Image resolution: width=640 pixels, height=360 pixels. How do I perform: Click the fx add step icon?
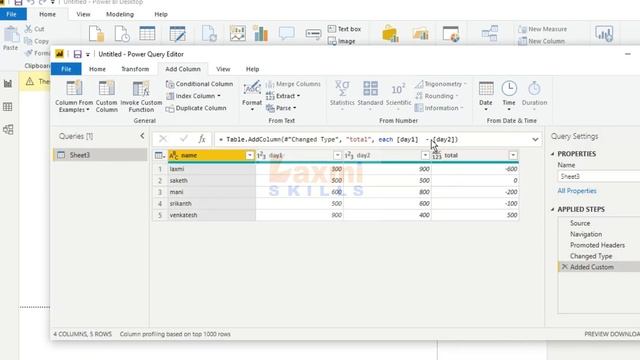pyautogui.click(x=202, y=139)
